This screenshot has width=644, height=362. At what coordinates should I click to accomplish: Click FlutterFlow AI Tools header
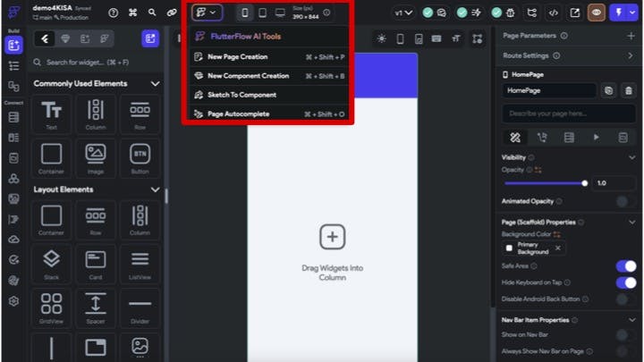tap(246, 37)
